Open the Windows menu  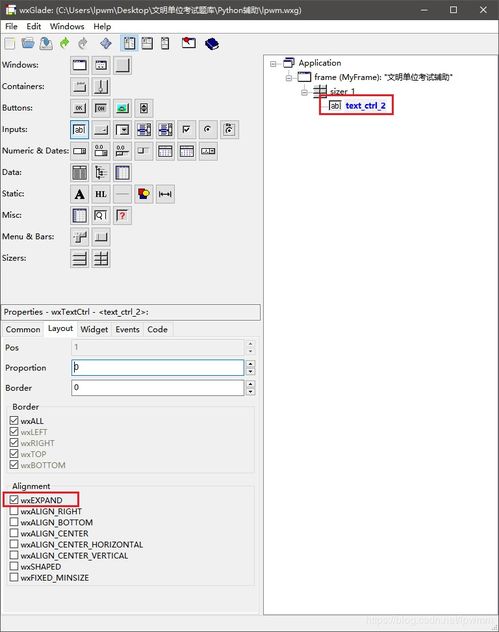point(67,27)
